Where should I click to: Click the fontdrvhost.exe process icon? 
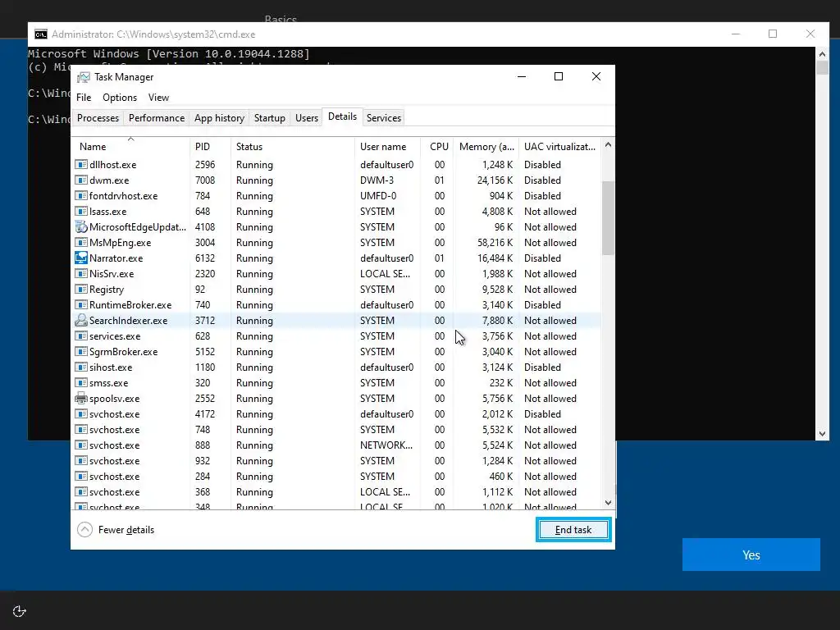(81, 195)
